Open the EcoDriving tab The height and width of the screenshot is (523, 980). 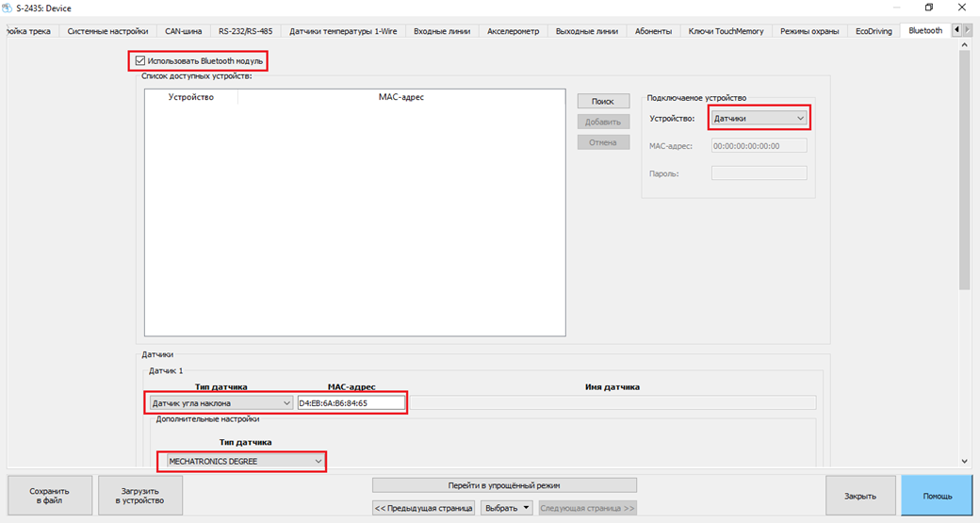point(874,31)
